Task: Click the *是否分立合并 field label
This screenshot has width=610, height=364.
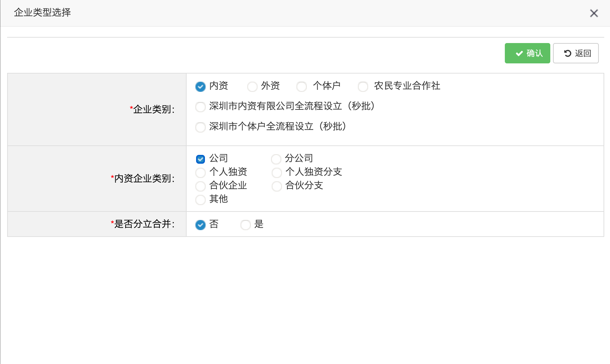Action: pos(142,224)
